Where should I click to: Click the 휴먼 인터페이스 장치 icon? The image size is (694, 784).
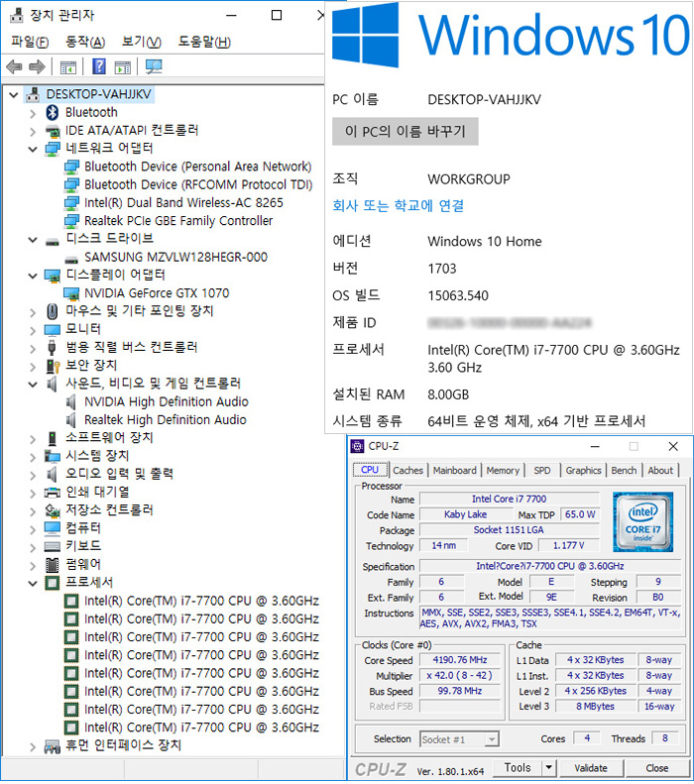coord(52,746)
